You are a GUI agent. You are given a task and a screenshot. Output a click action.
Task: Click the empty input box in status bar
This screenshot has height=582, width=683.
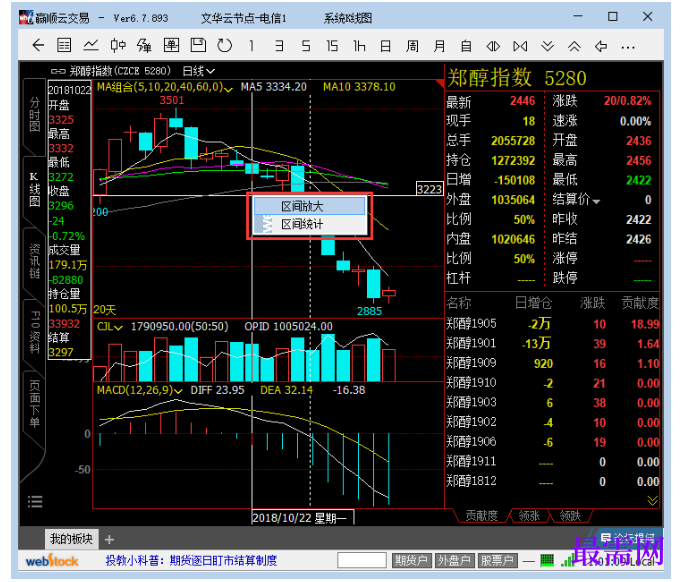(362, 560)
